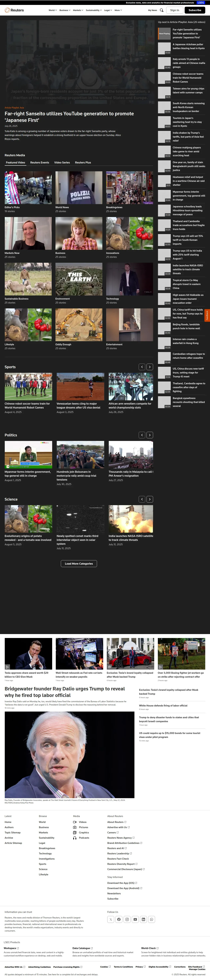The height and width of the screenshot is (980, 210).
Task: Show next Science stories with right arrow
Action: 150,499
